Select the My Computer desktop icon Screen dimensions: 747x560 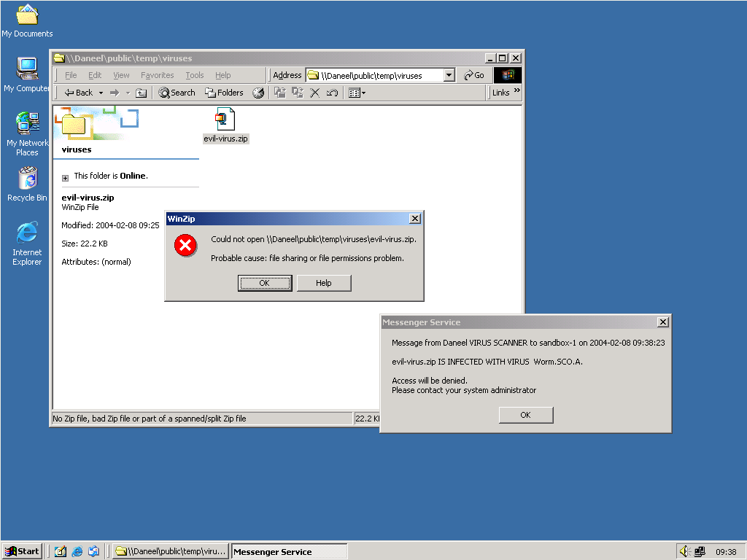coord(27,75)
